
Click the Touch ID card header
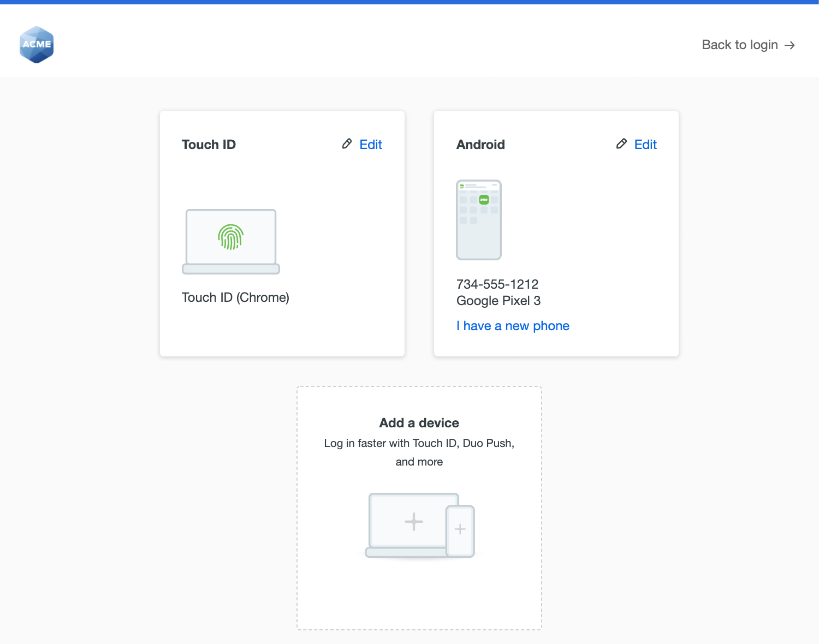point(209,144)
